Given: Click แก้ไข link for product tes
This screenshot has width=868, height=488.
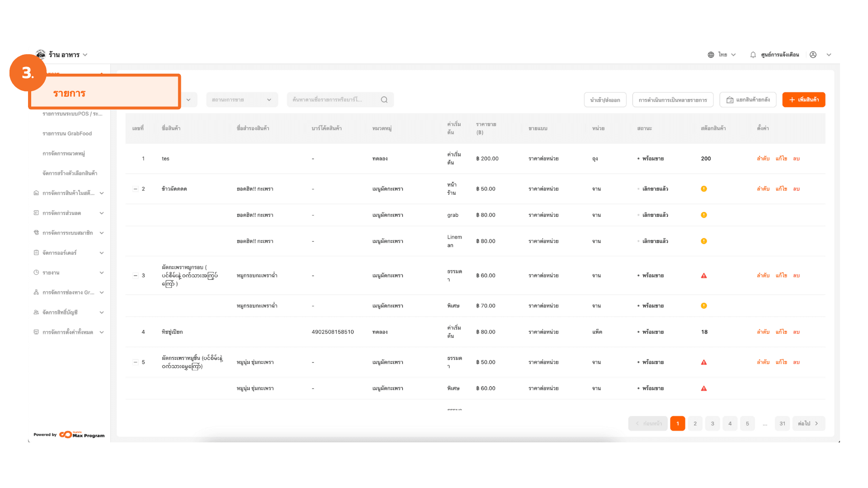Looking at the screenshot, I should point(781,159).
